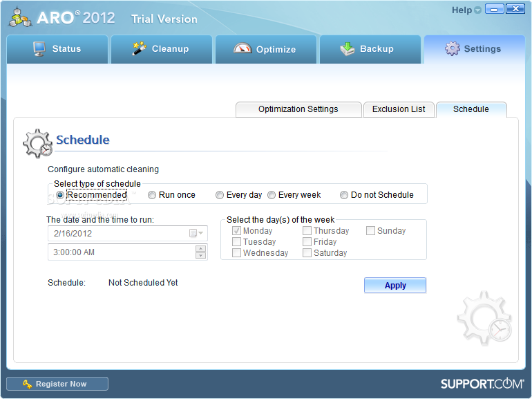Click the date field showing 2/16/2012
Viewport: 532px width, 399px height.
click(x=128, y=233)
